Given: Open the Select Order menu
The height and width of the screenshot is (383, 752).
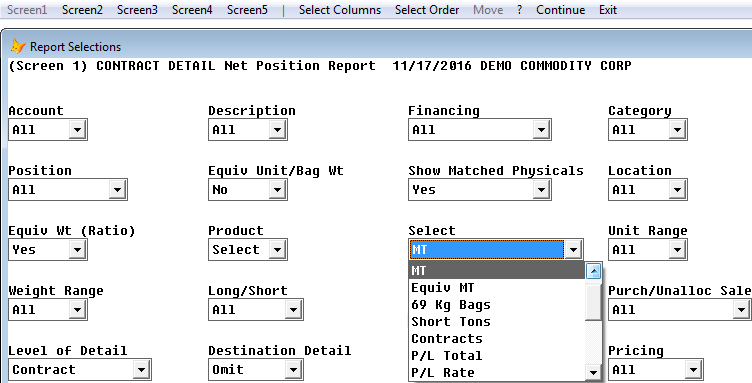Looking at the screenshot, I should coord(427,10).
